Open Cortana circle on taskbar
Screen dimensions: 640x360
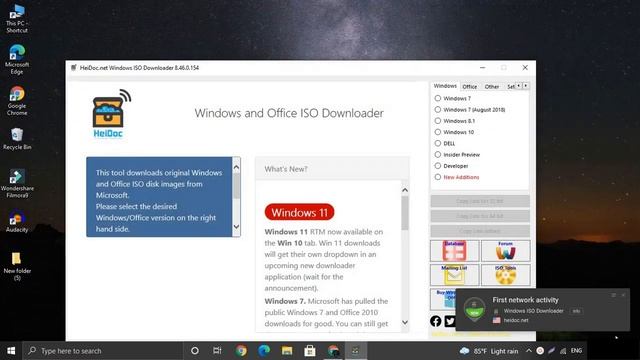[195, 351]
